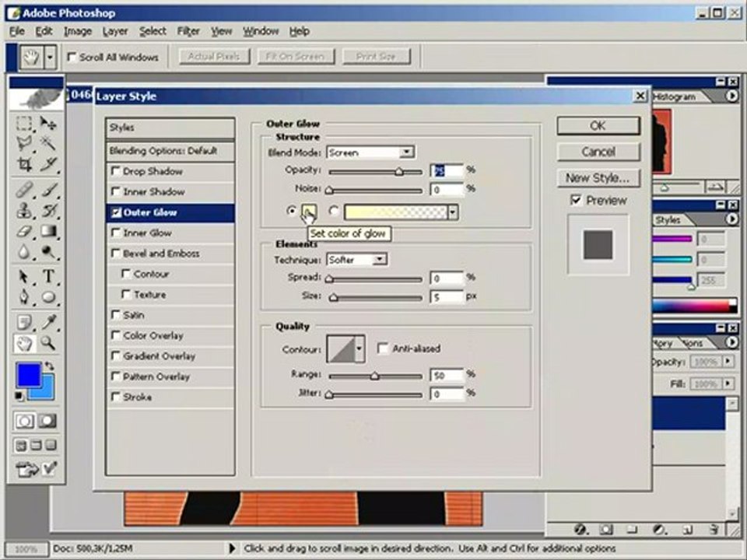
Task: Select the Type tool
Action: pyautogui.click(x=47, y=276)
